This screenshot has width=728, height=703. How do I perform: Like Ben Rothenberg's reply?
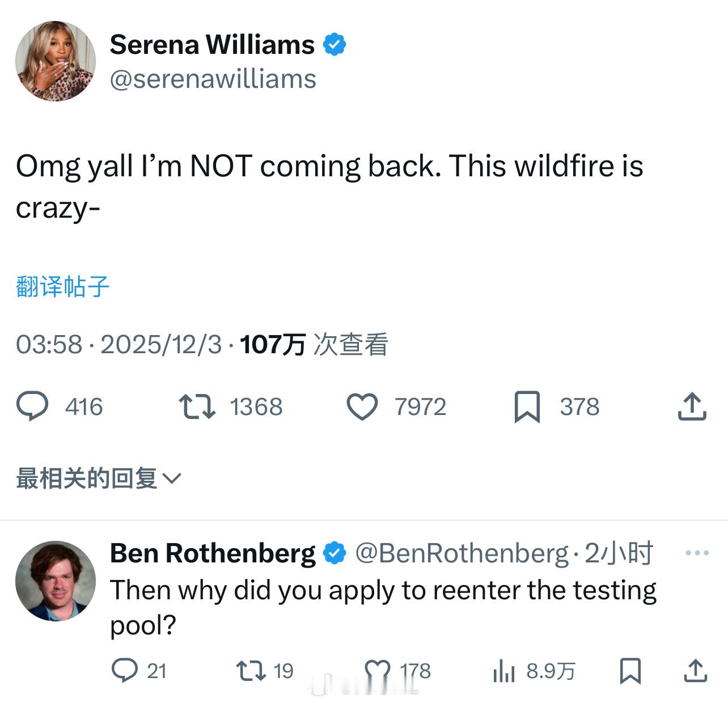click(378, 671)
